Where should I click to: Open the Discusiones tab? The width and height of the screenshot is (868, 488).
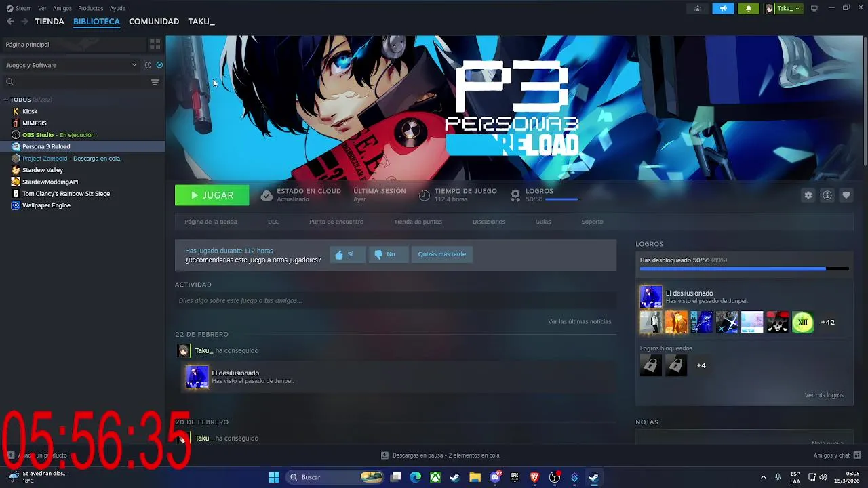click(489, 222)
